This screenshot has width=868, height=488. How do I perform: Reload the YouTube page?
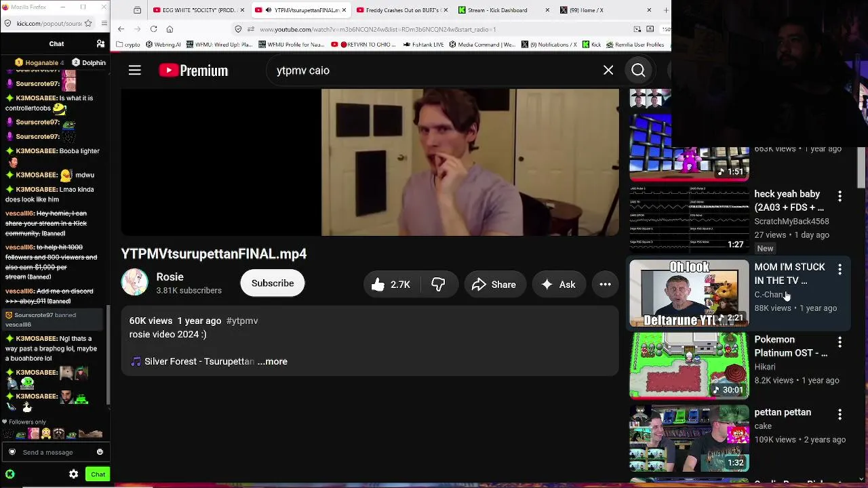click(153, 29)
